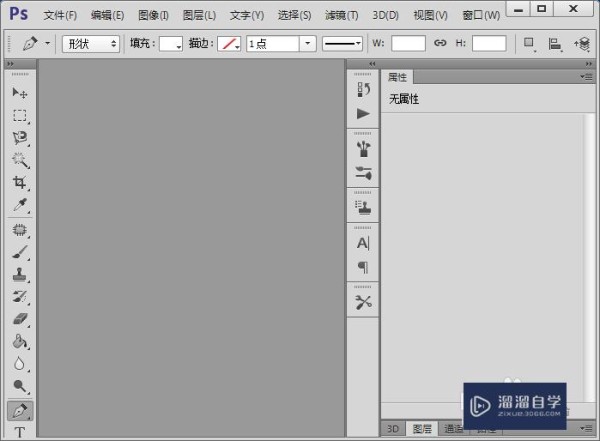This screenshot has width=600, height=441.
Task: Select the Type tool
Action: (x=20, y=432)
